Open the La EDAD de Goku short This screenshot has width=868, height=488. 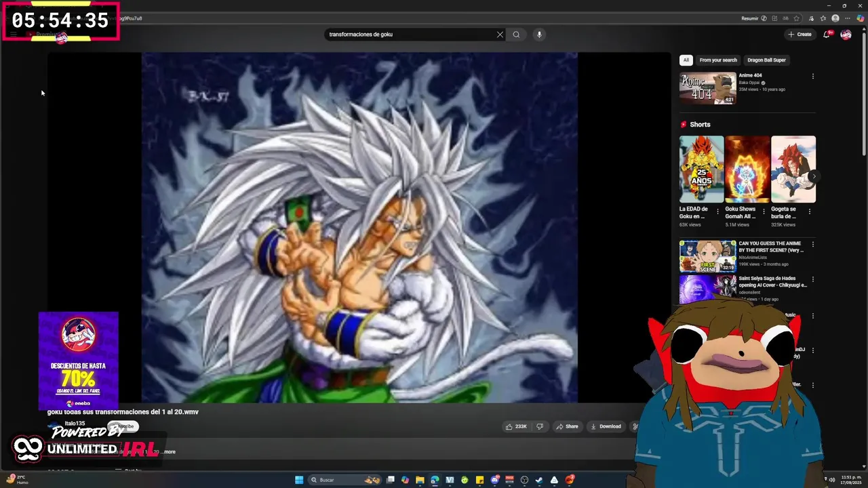701,169
